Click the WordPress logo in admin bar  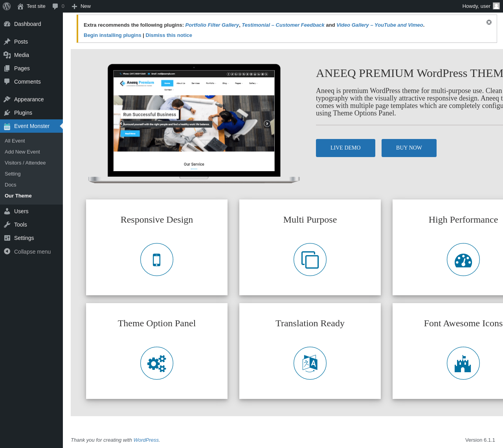(7, 6)
